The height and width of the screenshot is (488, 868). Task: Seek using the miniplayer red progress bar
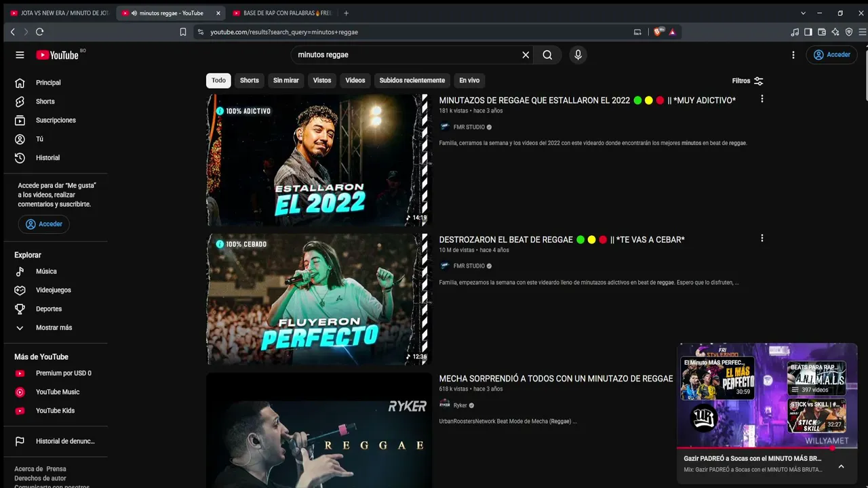(767, 448)
